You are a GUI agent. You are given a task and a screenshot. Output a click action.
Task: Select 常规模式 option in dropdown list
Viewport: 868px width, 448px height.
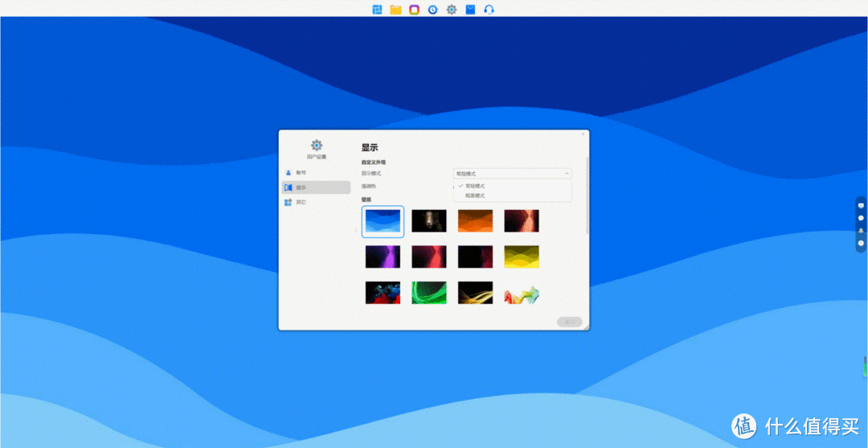tap(475, 186)
